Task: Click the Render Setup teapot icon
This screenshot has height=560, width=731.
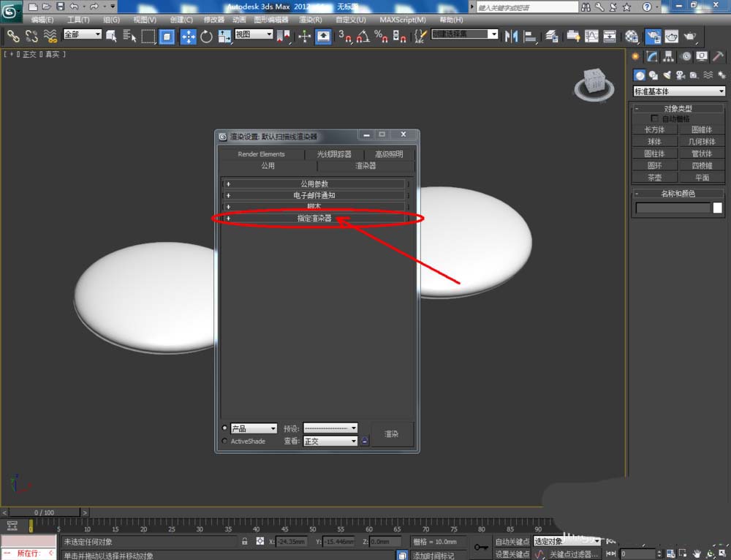Action: point(653,37)
